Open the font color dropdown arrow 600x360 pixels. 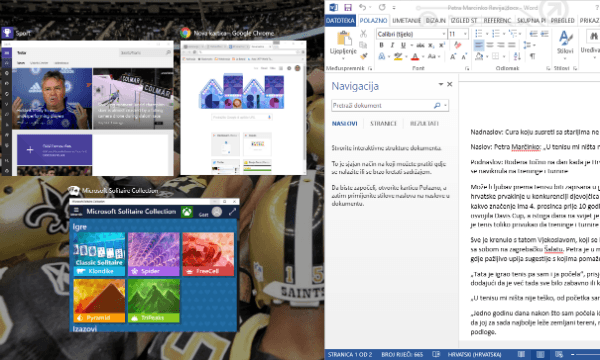(423, 57)
